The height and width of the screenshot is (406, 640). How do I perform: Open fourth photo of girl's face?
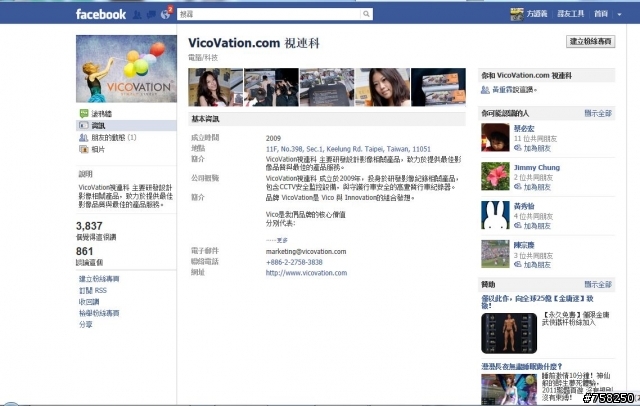382,87
